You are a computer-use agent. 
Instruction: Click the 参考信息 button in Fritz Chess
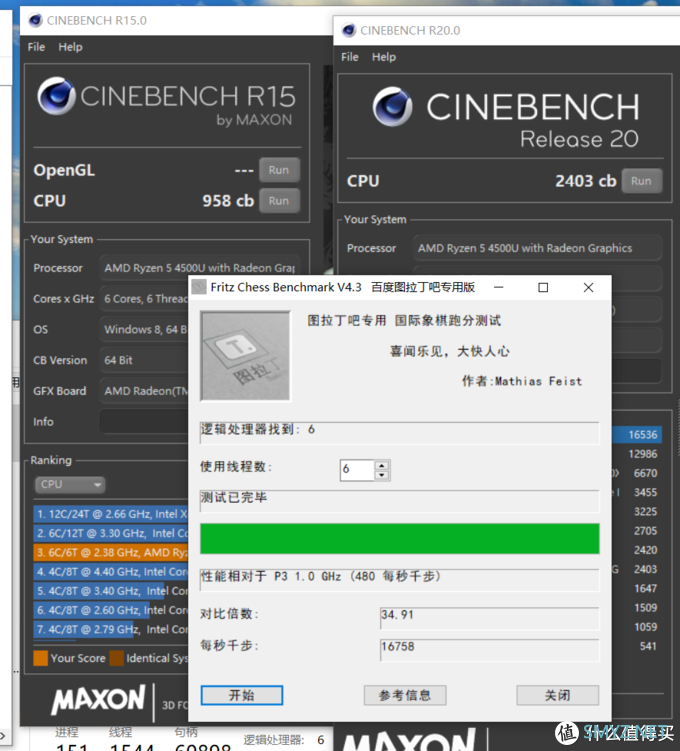(x=405, y=695)
